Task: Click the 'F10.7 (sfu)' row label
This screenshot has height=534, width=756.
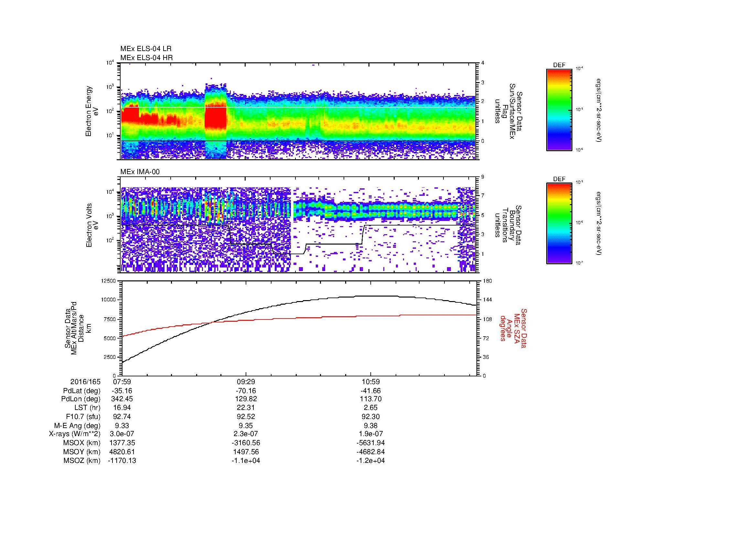Action: pos(83,416)
